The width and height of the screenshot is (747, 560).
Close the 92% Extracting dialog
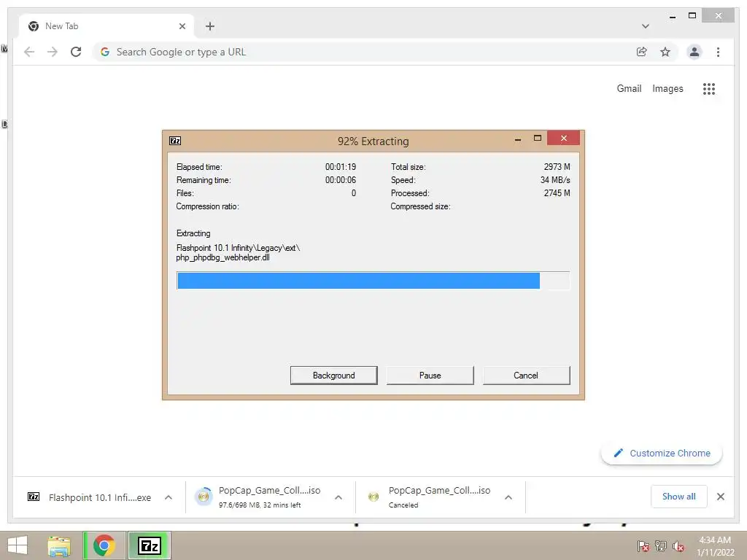pos(564,138)
